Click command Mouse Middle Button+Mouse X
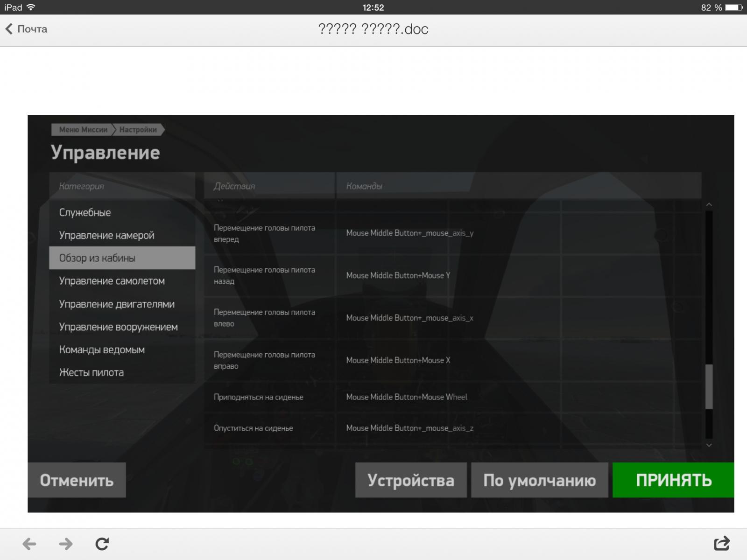Screen dimensions: 747x560 coord(398,360)
